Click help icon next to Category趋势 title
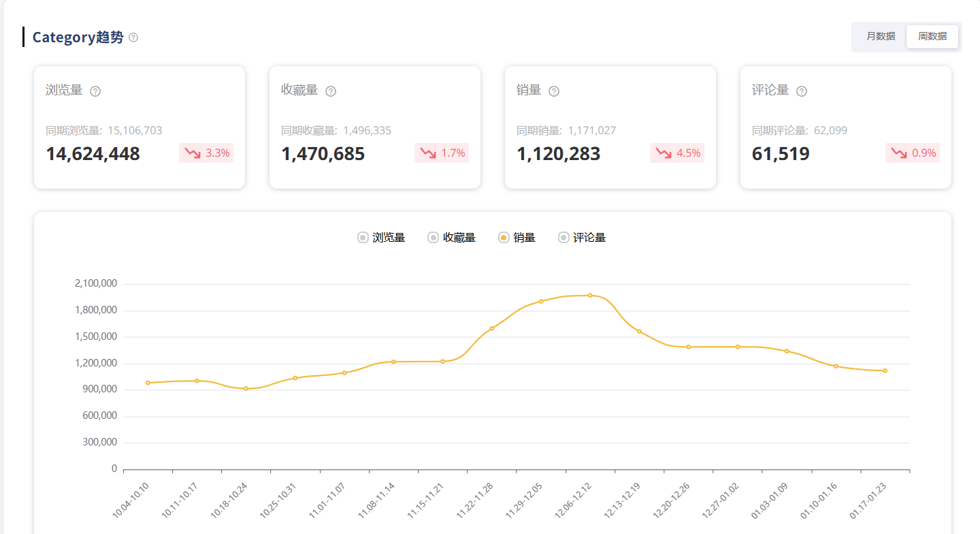 pos(133,37)
